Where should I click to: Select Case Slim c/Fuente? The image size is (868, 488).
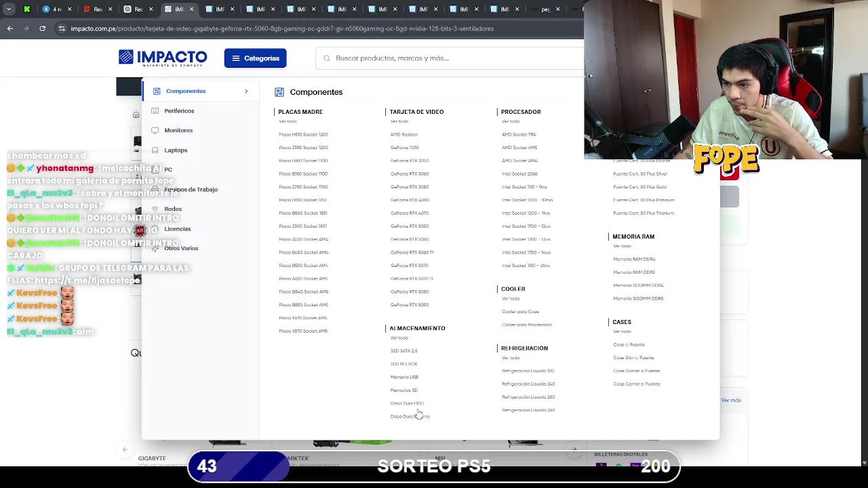[x=633, y=358]
